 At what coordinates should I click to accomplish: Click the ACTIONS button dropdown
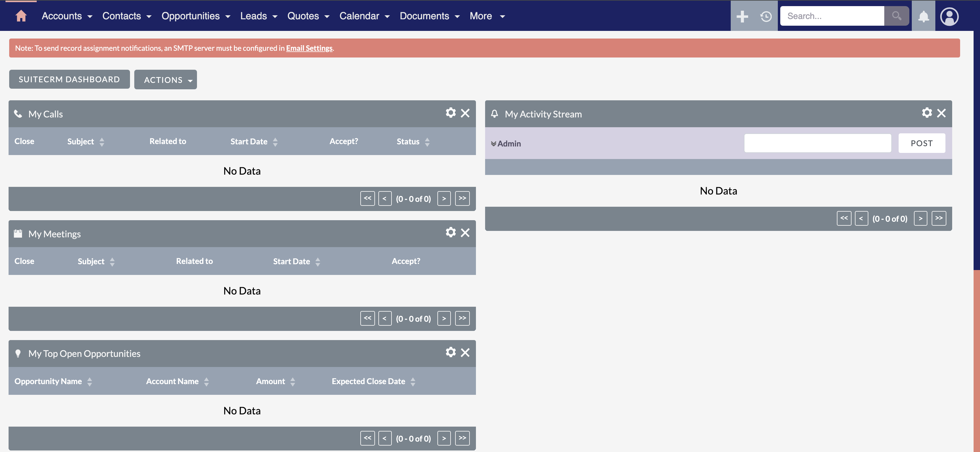coord(165,80)
